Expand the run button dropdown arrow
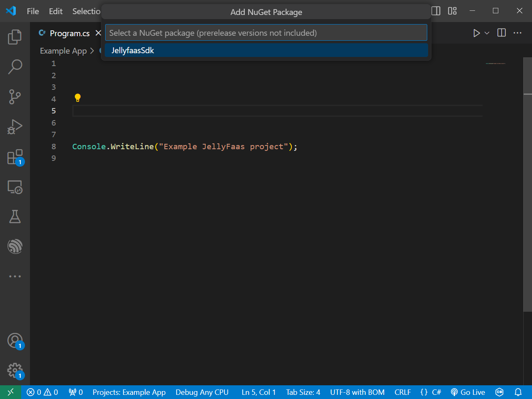The image size is (532, 399). coord(487,33)
